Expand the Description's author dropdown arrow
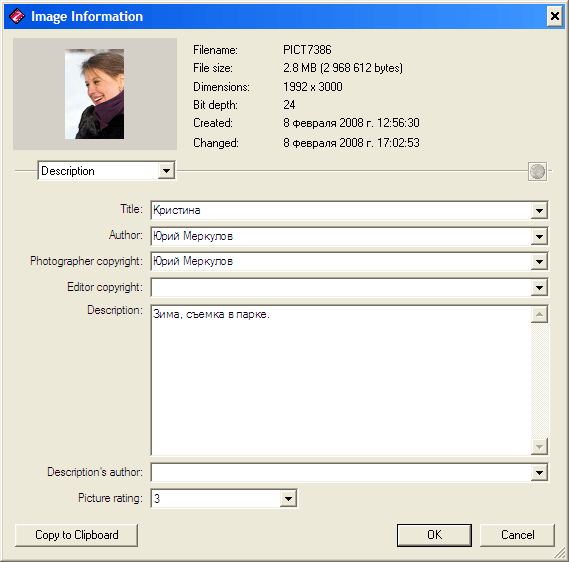This screenshot has width=569, height=562. point(539,472)
